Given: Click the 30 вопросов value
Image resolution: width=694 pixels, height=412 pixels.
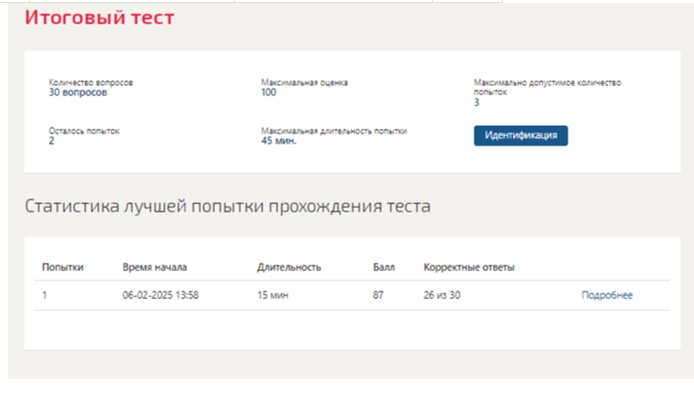Looking at the screenshot, I should click(x=78, y=92).
